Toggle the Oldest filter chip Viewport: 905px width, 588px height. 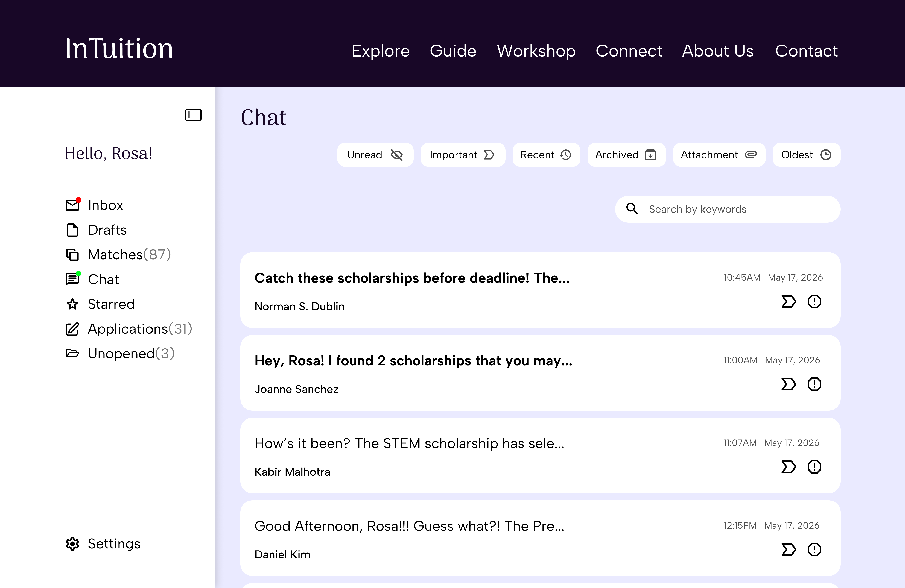click(807, 155)
